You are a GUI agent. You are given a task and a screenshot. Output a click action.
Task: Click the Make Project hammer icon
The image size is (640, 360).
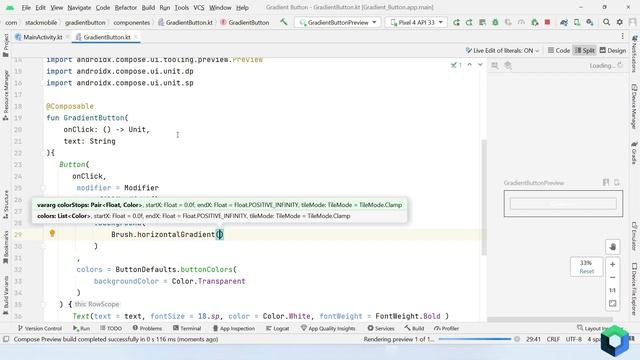283,22
